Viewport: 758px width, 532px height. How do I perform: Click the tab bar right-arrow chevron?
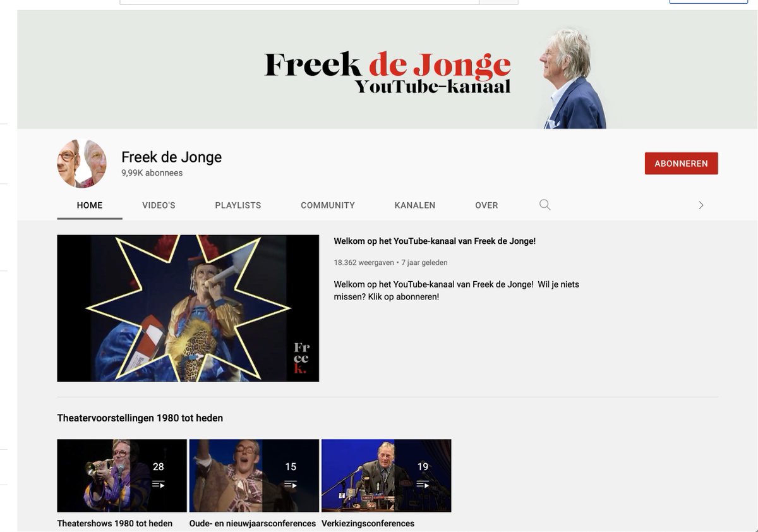(701, 205)
